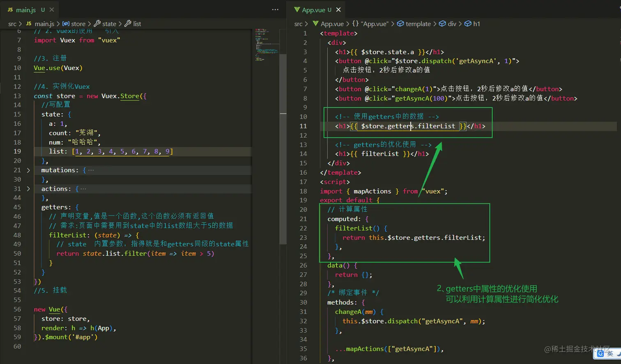Click the IME toolbar blue logo icon
Viewport: 621px width, 364px height.
point(600,353)
